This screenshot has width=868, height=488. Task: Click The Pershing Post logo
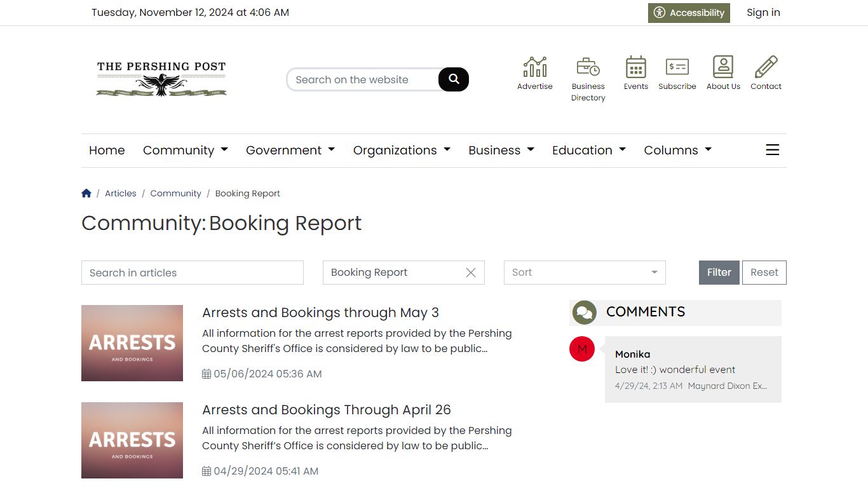tap(161, 79)
